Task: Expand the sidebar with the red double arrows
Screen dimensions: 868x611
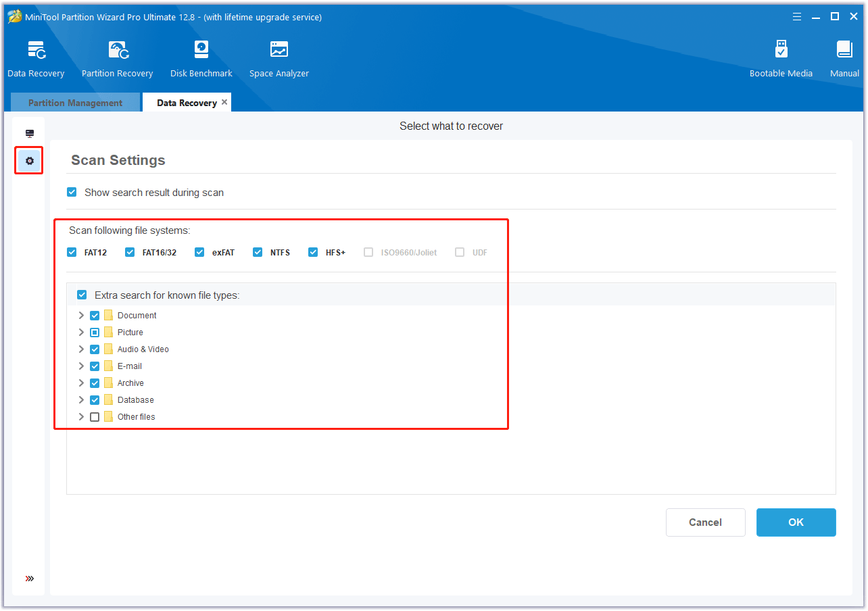Action: click(29, 579)
